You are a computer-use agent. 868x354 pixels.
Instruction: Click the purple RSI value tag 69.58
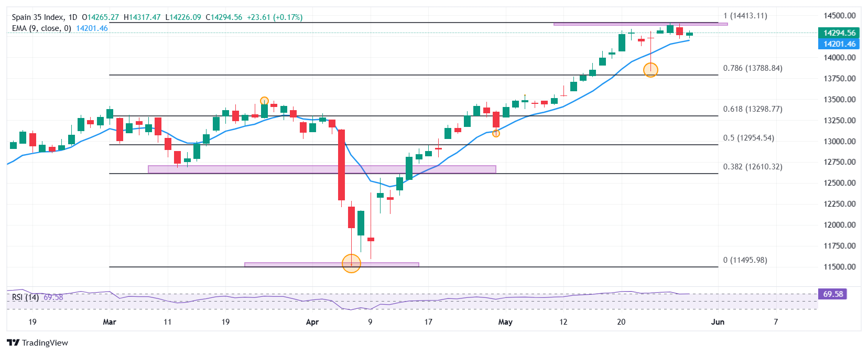point(832,294)
